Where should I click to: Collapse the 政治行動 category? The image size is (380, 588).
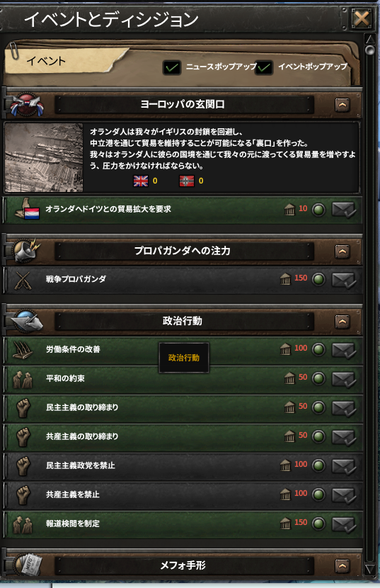pos(342,322)
